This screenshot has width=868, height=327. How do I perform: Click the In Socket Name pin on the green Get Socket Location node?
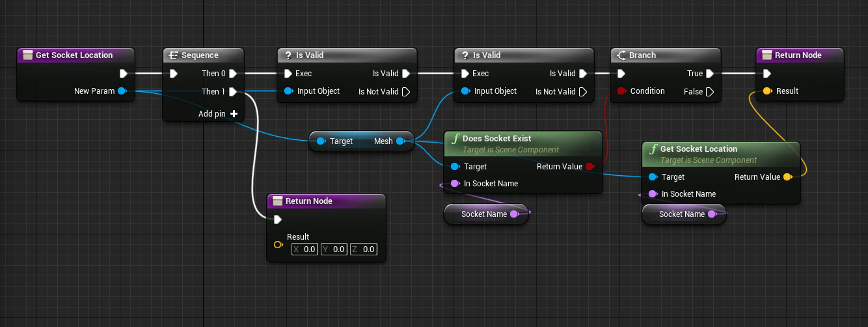(653, 194)
